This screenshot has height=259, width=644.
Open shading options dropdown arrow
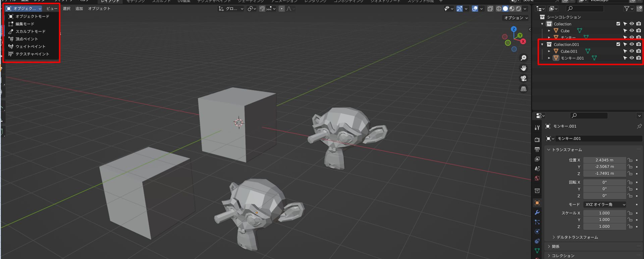tap(525, 9)
